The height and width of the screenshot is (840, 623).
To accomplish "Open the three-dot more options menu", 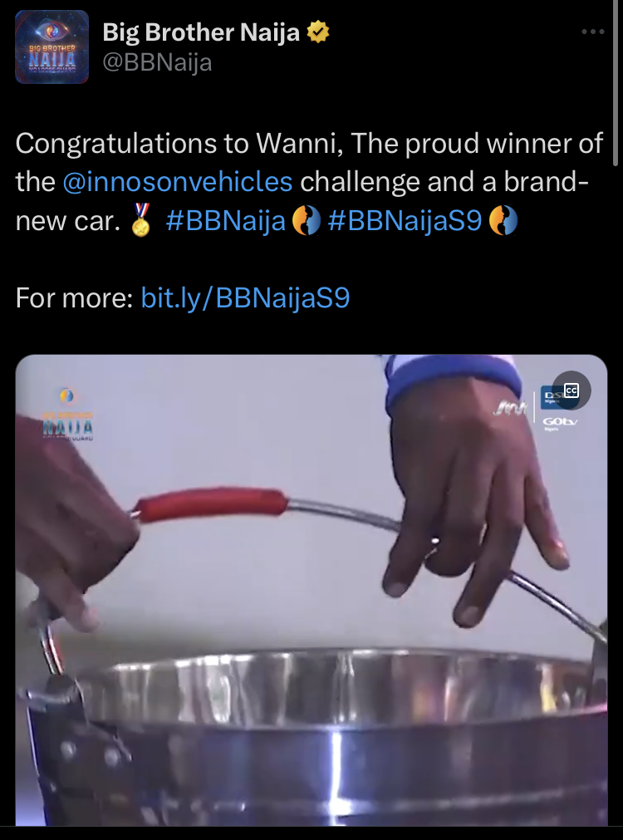I will click(x=592, y=32).
